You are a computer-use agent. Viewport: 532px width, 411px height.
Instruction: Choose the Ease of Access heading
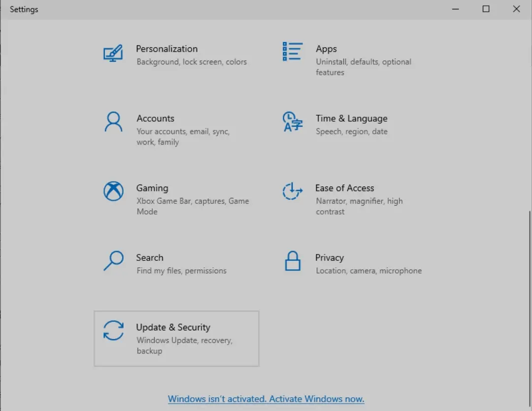345,188
